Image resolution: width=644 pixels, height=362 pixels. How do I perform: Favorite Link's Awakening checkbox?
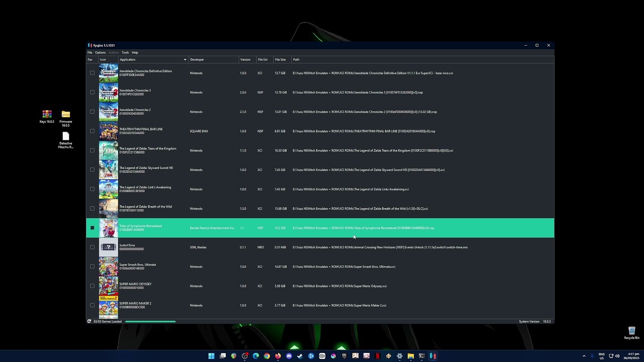(x=92, y=189)
